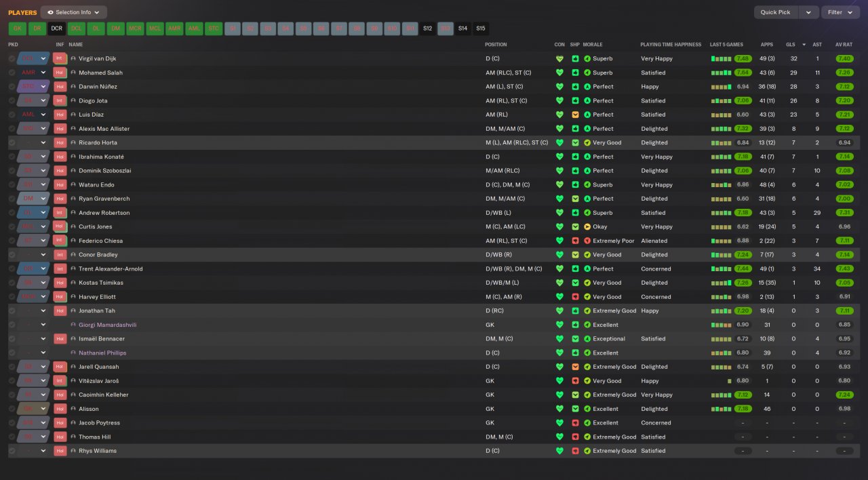Sort by the GLS column header
This screenshot has width=868, height=480.
[x=791, y=45]
